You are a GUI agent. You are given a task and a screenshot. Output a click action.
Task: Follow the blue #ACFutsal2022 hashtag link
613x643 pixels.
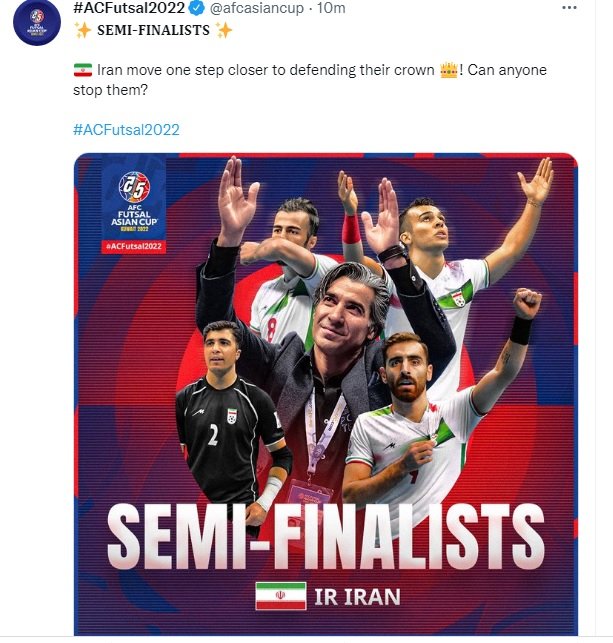coord(126,130)
